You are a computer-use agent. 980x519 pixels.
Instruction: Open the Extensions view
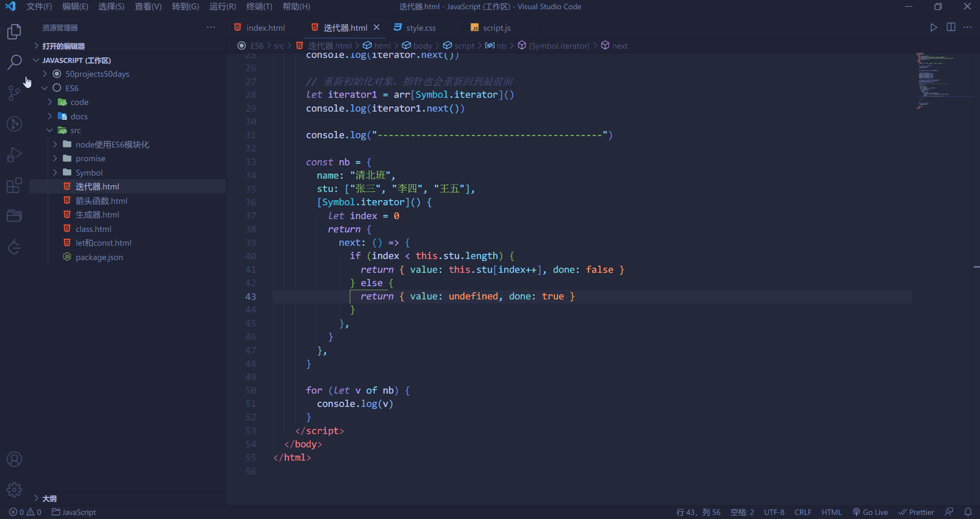pos(14,185)
